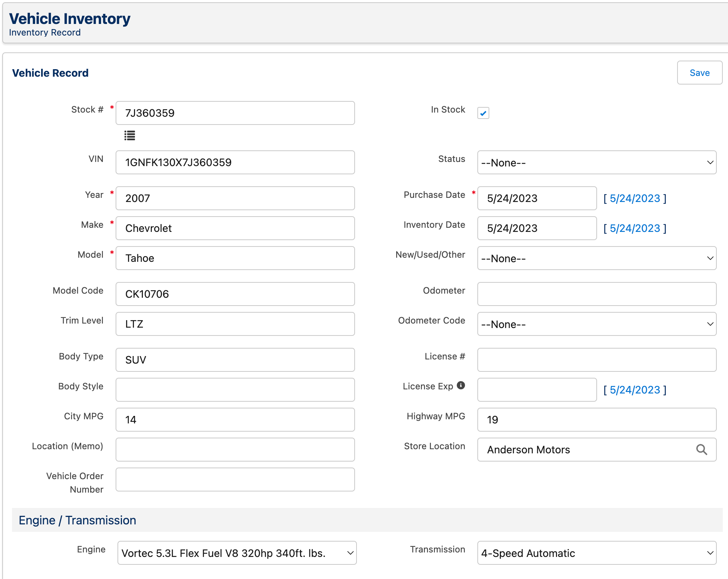
Task: Uncheck the In Stock checkbox
Action: click(483, 113)
